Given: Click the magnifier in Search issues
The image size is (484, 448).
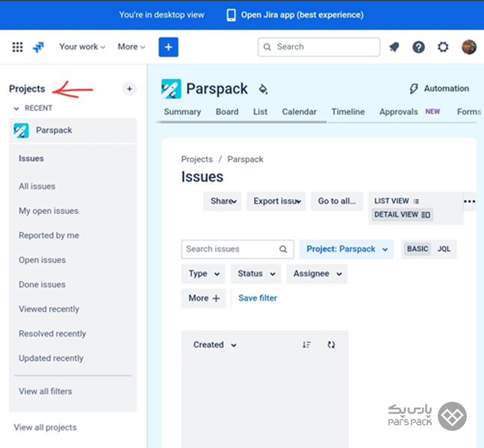Looking at the screenshot, I should click(283, 249).
